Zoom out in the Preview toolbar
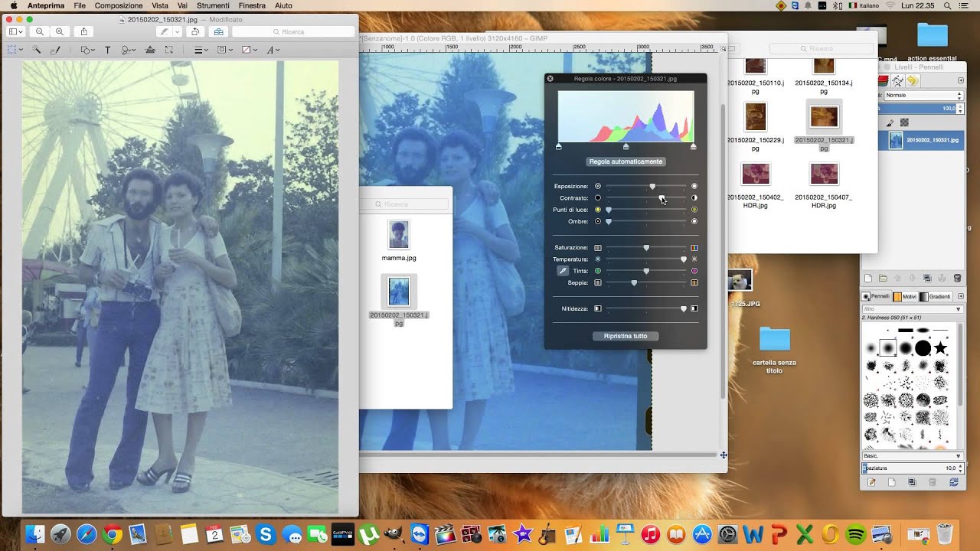980x551 pixels. [40, 31]
